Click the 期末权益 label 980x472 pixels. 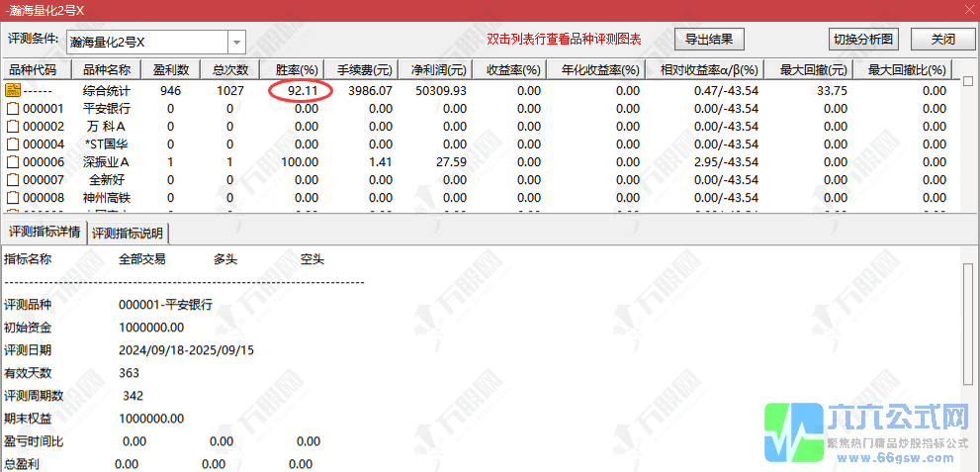tap(28, 419)
